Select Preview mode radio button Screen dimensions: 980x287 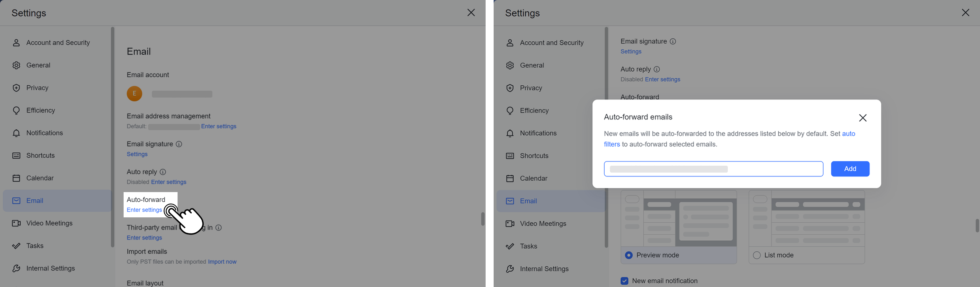(x=629, y=255)
